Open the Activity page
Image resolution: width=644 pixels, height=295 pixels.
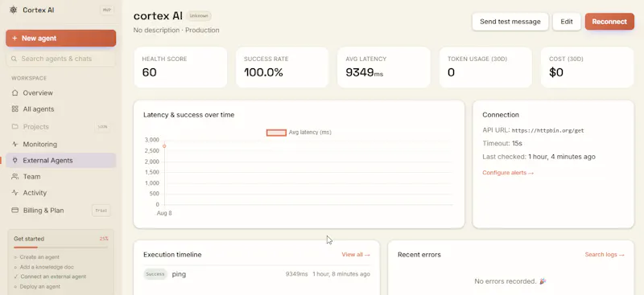pos(61,193)
